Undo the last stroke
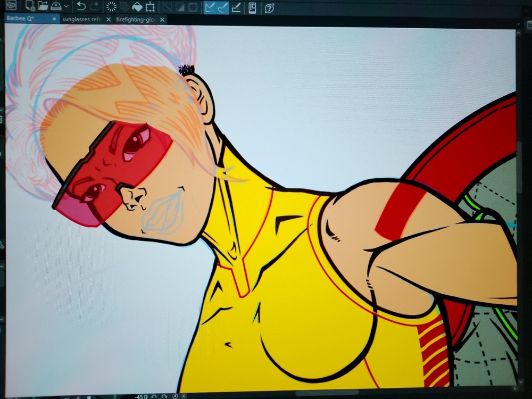Viewport: 532px width, 399px height. (81, 7)
